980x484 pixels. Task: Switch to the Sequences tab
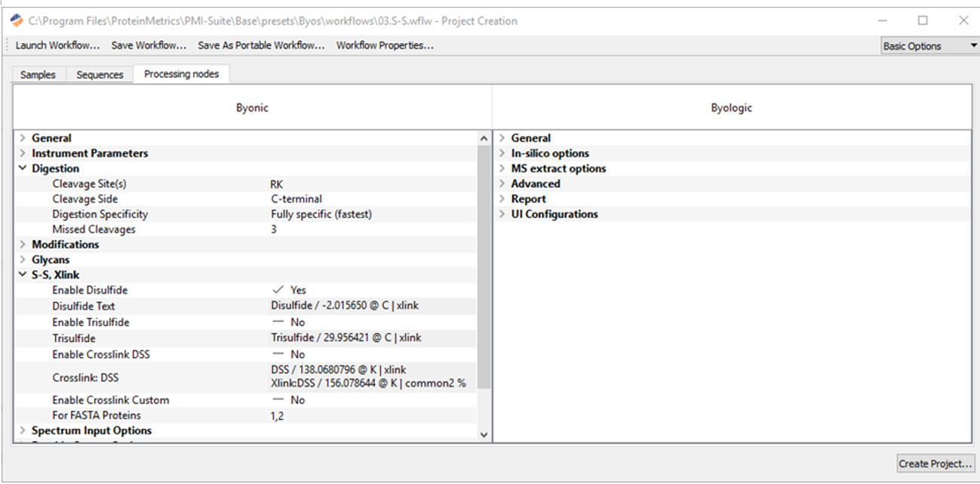[x=100, y=75]
